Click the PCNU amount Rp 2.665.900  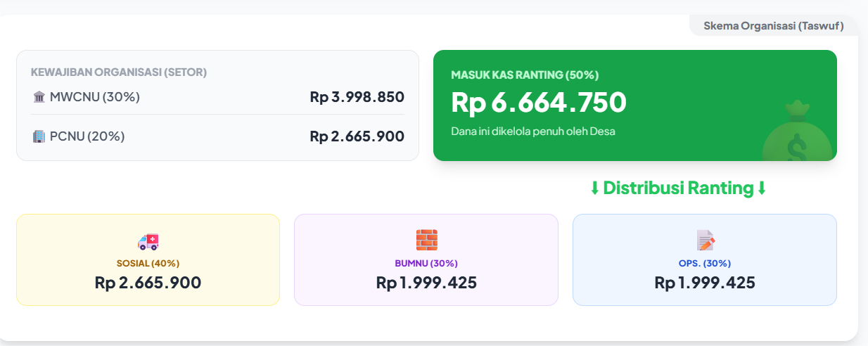(x=357, y=136)
